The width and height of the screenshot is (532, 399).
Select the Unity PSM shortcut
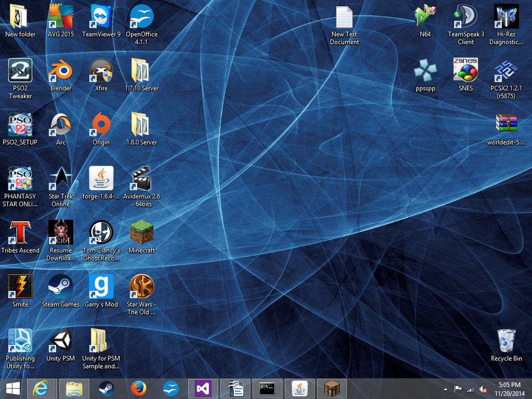(61, 341)
